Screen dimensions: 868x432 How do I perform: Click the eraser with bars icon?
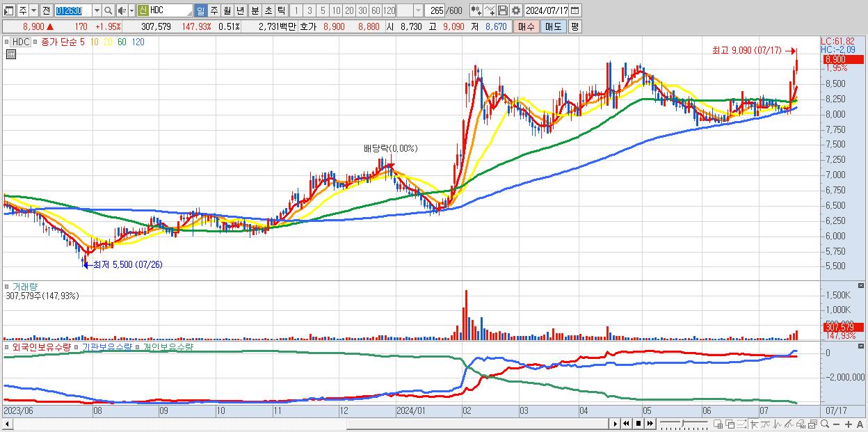(801, 424)
